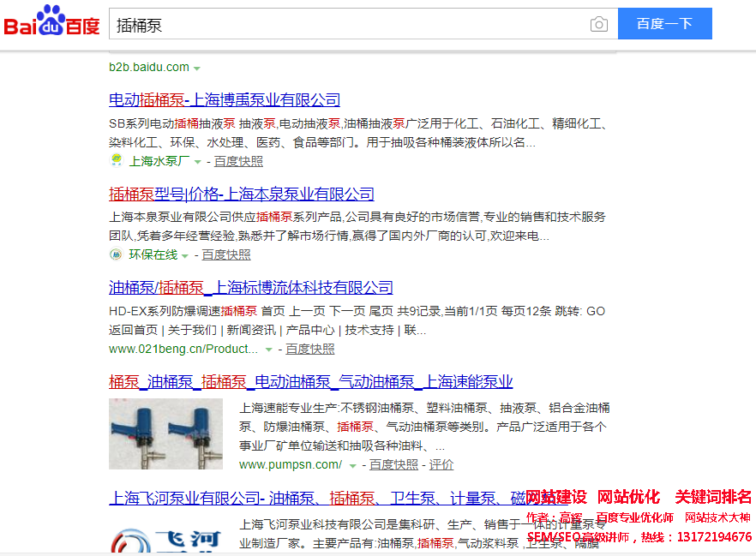Click the blue pump product thumbnail

pyautogui.click(x=166, y=433)
